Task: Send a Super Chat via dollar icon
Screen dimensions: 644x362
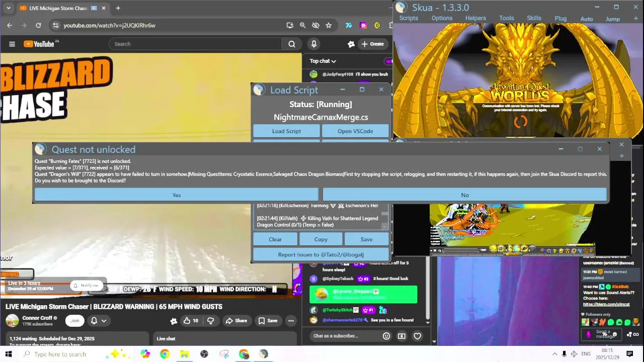Action: pyautogui.click(x=401, y=336)
